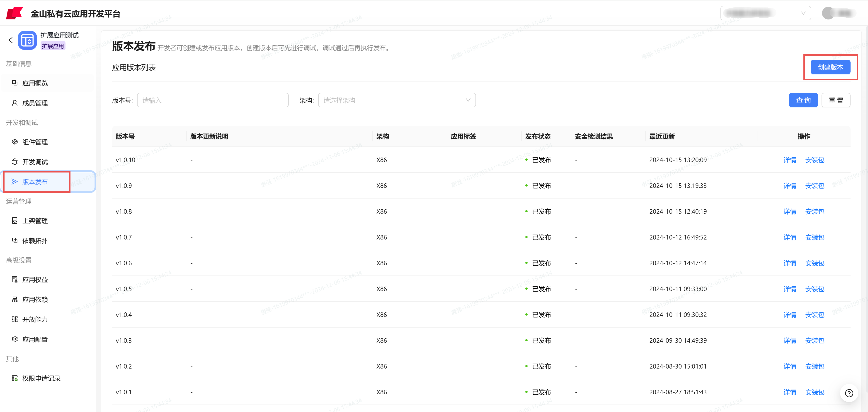Select the 应用权益 entitlements icon

(15, 279)
